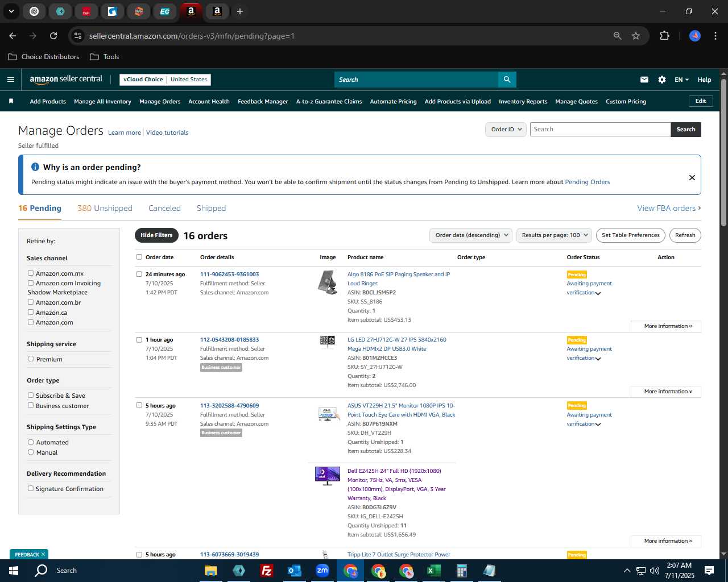Click the Amazon Seller Central logo
Viewport: 728px width, 582px height.
(66, 80)
